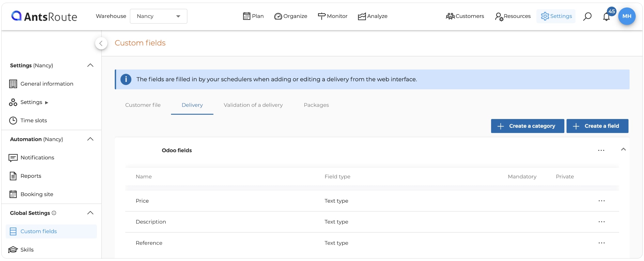This screenshot has width=644, height=261.
Task: Click the Price field name
Action: tap(142, 201)
